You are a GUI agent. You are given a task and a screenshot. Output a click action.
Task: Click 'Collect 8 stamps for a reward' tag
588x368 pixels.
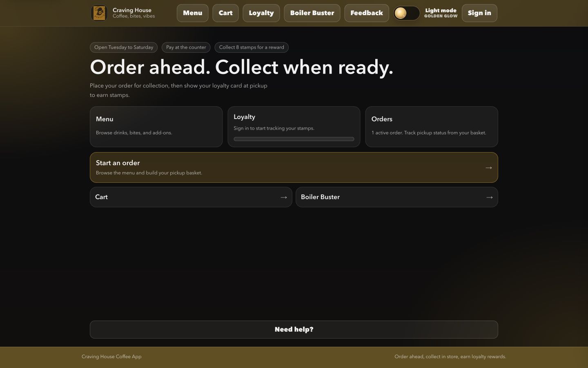coord(252,47)
